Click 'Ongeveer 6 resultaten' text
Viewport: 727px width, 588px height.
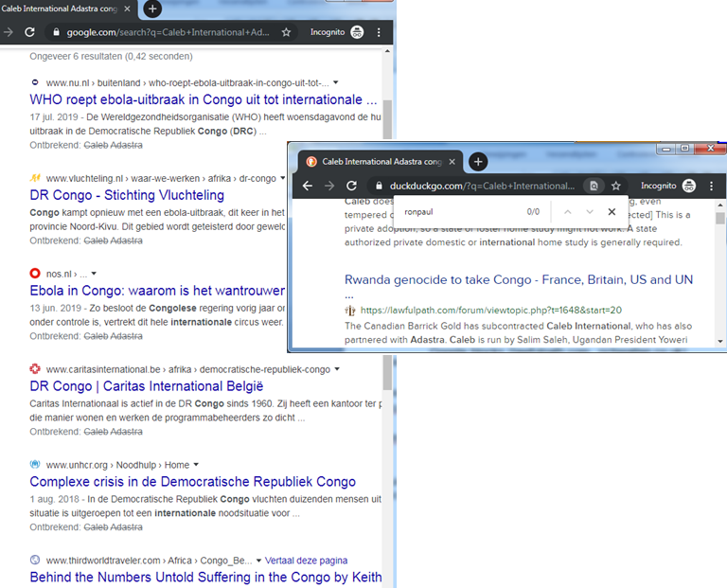(x=112, y=56)
